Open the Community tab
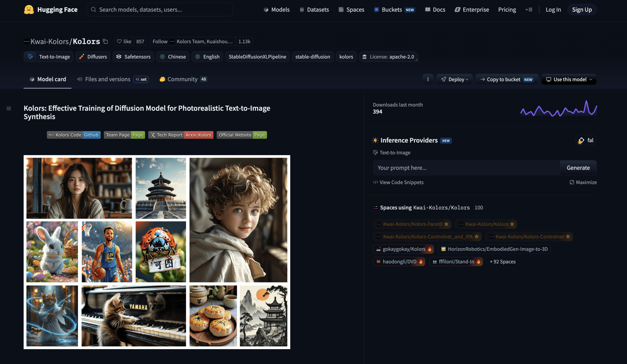The image size is (627, 364). (x=183, y=79)
